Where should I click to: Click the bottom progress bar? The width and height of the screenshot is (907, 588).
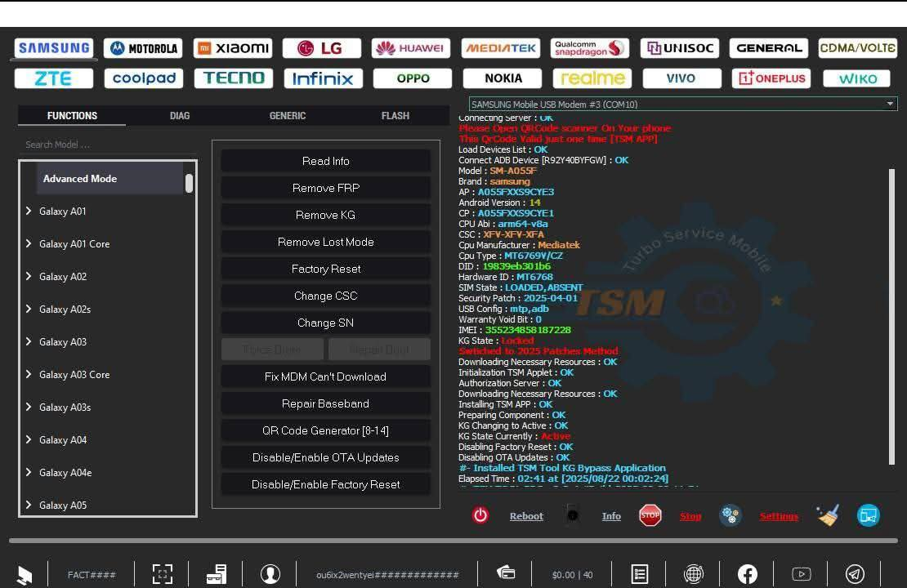(453, 541)
